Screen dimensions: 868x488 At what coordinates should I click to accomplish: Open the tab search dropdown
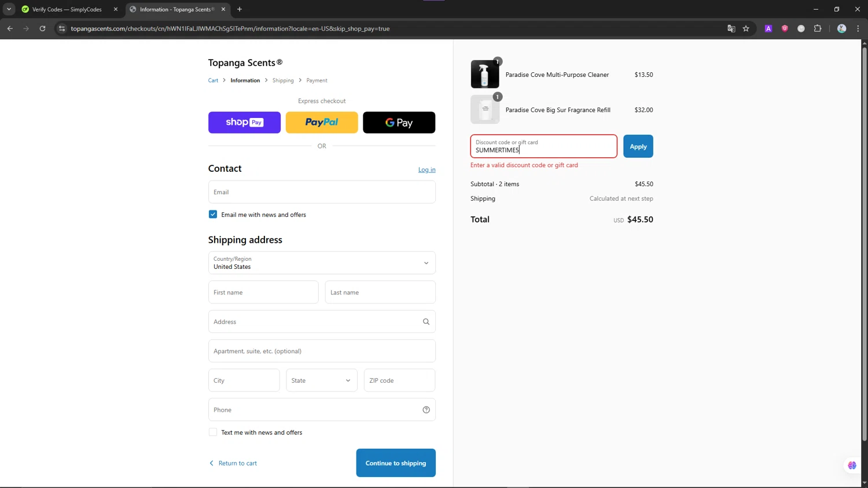pos(9,9)
